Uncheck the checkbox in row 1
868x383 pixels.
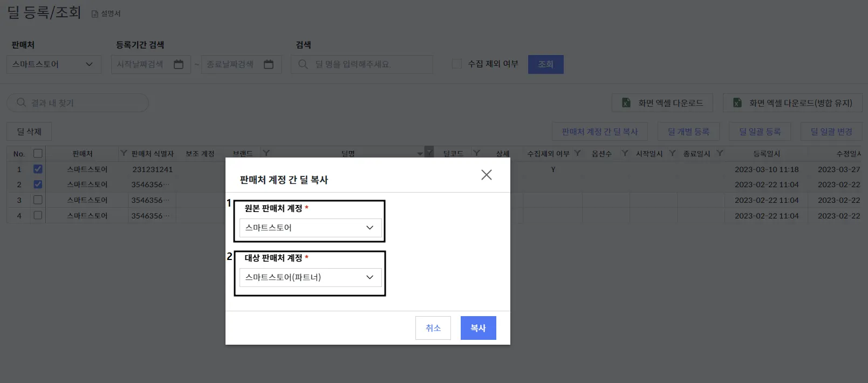coord(38,169)
